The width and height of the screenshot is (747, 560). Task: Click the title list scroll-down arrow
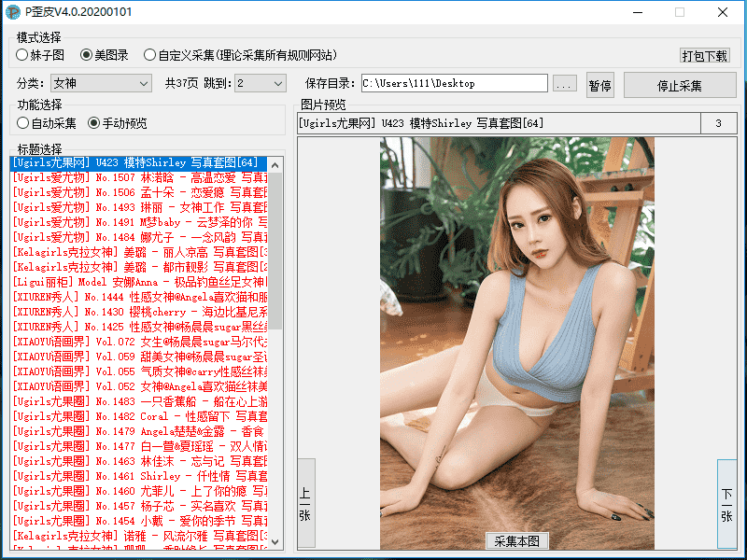click(x=275, y=542)
